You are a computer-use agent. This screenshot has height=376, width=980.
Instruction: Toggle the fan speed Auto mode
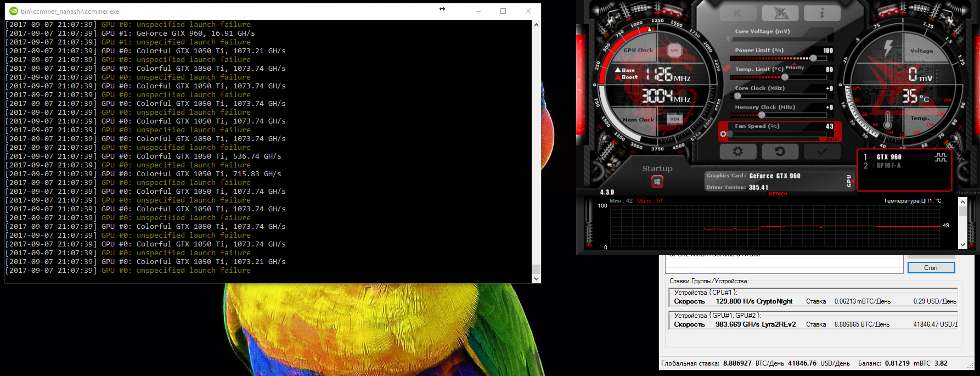(831, 139)
